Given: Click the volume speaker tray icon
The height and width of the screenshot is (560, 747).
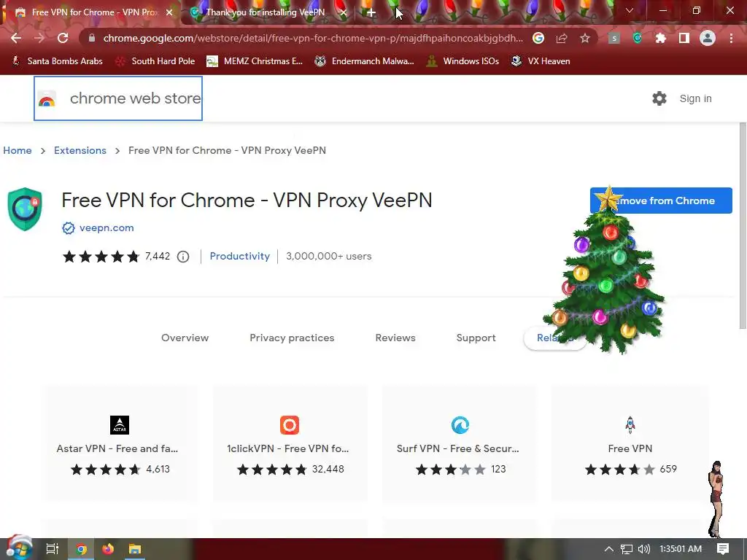Looking at the screenshot, I should tap(644, 549).
